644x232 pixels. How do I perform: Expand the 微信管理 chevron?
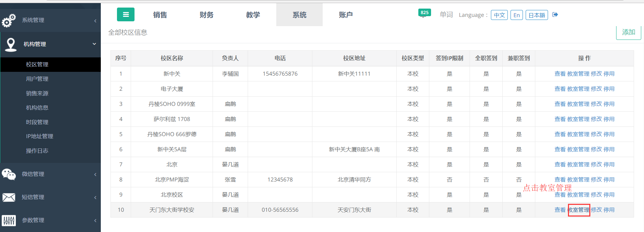coord(95,175)
